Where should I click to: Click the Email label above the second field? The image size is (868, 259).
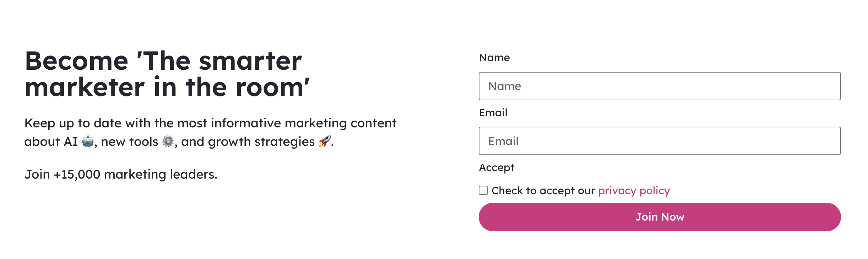(493, 112)
